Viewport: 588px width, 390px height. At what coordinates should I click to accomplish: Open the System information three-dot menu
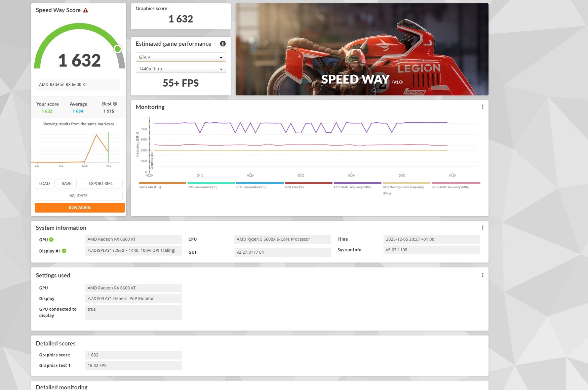[x=483, y=228]
